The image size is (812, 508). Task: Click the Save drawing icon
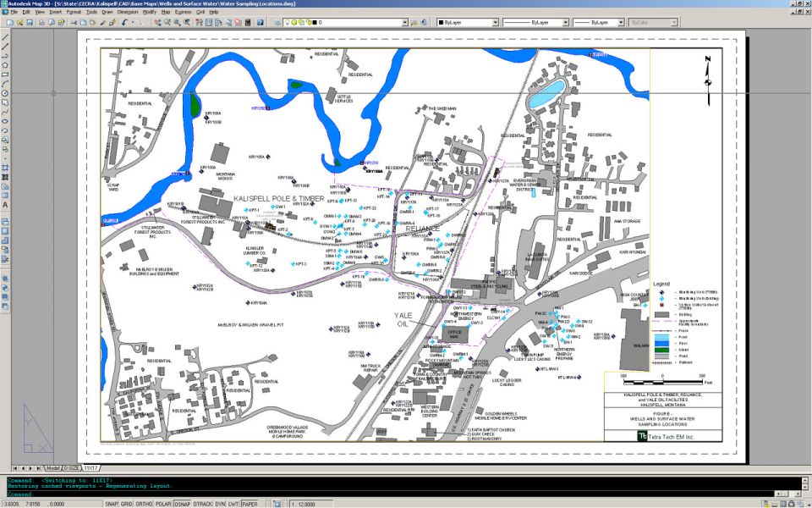click(30, 23)
